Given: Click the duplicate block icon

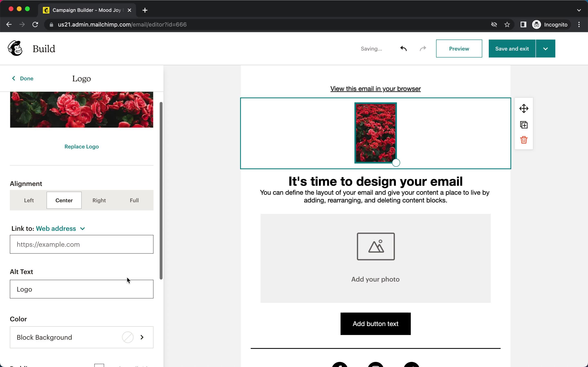Looking at the screenshot, I should (524, 124).
